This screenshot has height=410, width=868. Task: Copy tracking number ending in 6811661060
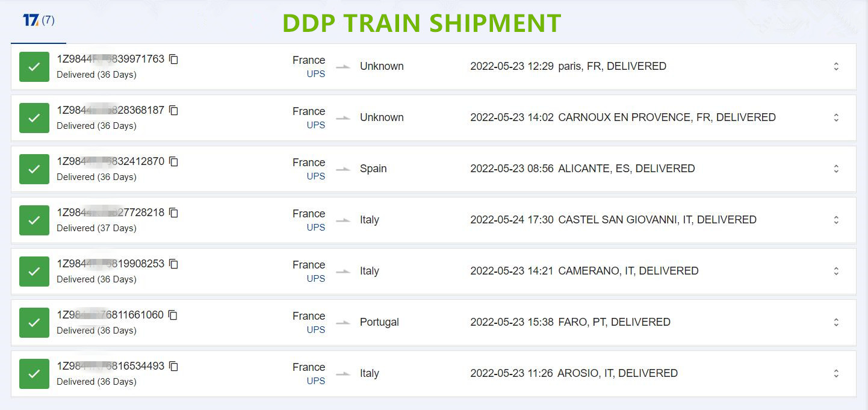point(173,315)
